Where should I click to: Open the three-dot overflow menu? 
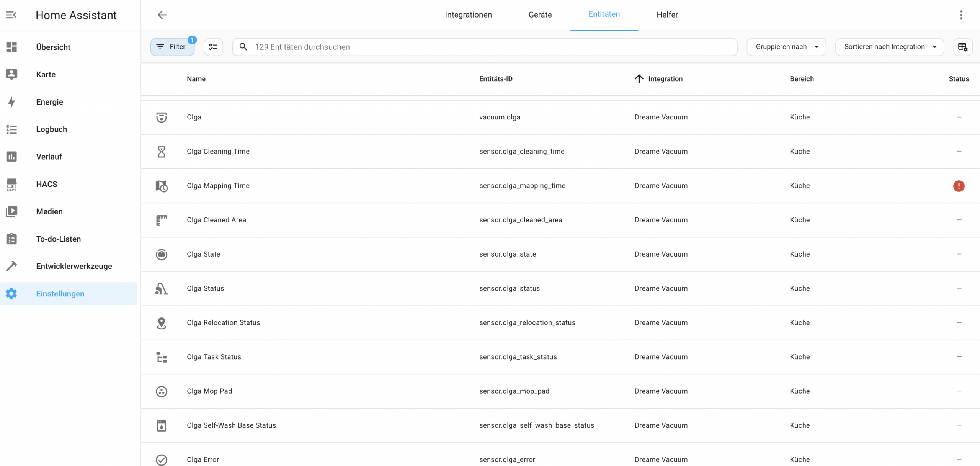pos(961,15)
